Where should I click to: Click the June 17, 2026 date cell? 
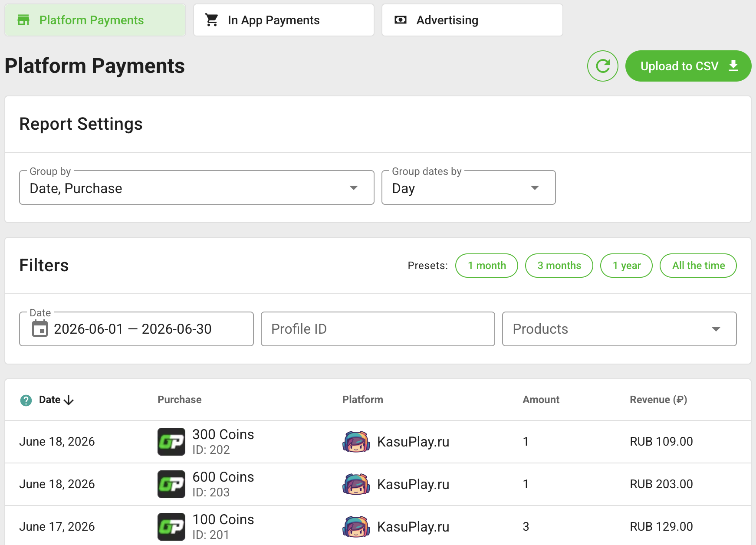57,527
